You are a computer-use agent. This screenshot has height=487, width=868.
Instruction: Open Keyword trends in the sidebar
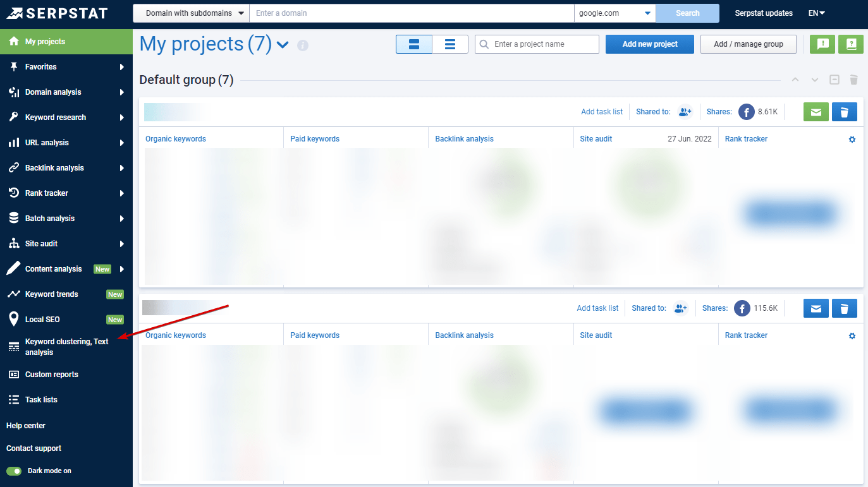[x=66, y=294]
